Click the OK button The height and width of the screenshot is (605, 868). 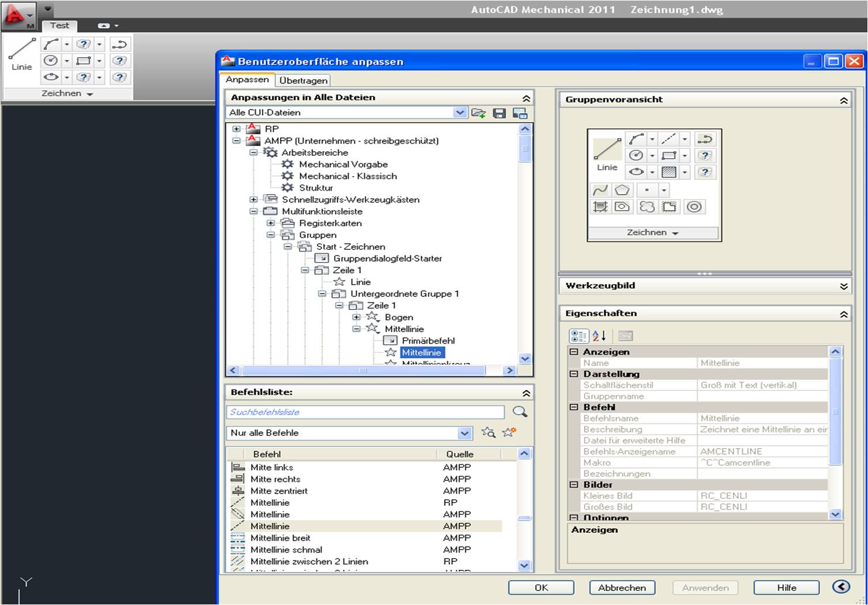point(541,588)
